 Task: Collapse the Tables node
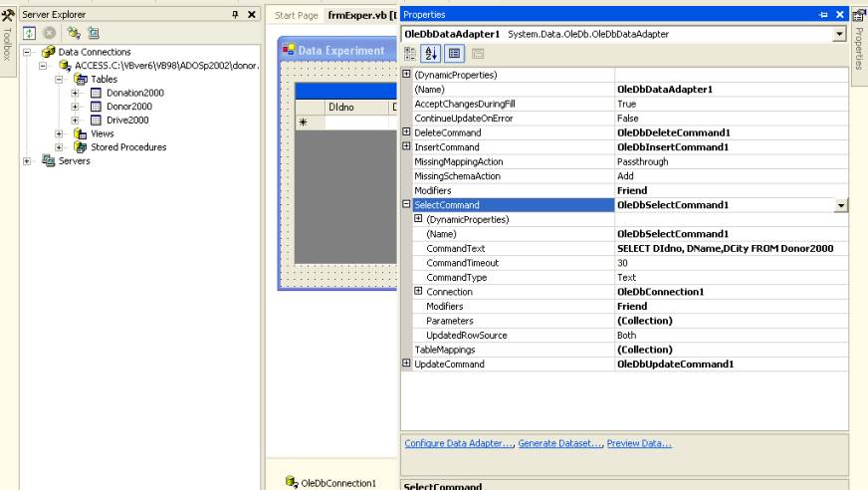click(59, 79)
